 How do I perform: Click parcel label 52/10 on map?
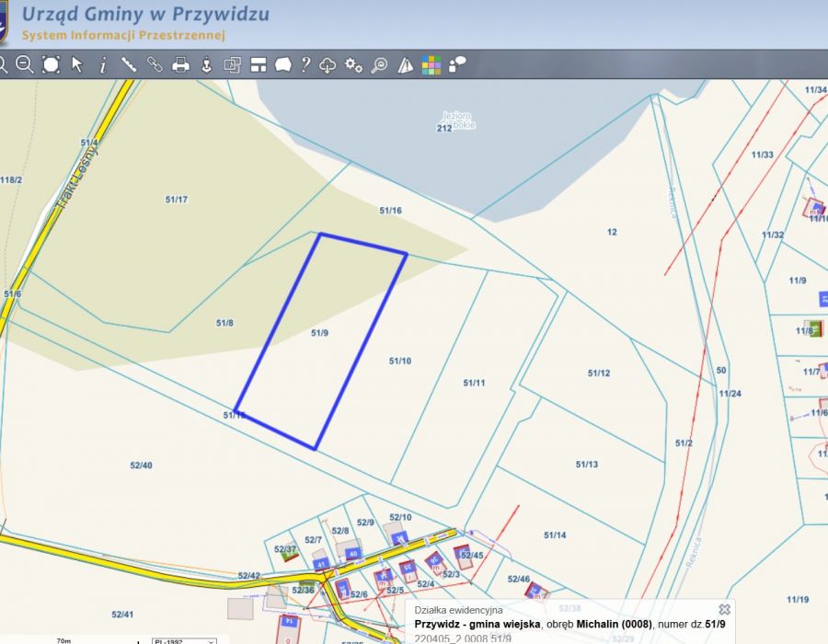click(x=400, y=517)
